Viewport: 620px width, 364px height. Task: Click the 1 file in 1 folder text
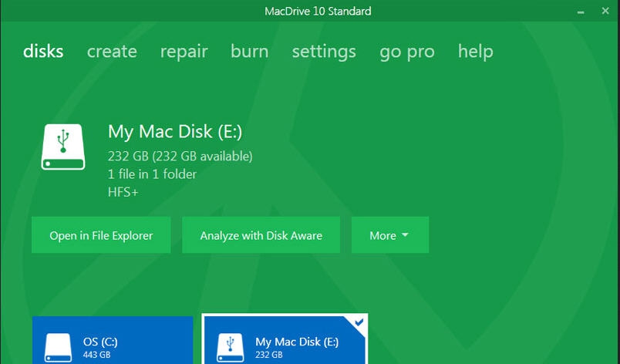pyautogui.click(x=152, y=174)
